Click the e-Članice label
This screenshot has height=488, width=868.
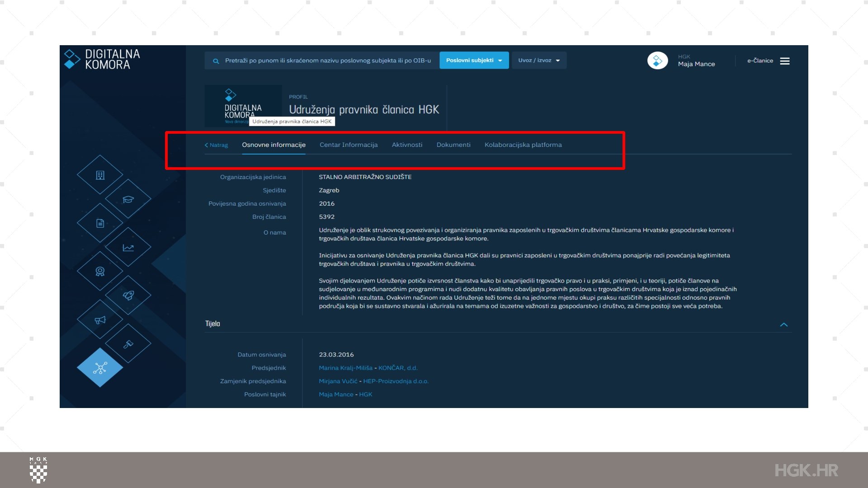click(760, 61)
